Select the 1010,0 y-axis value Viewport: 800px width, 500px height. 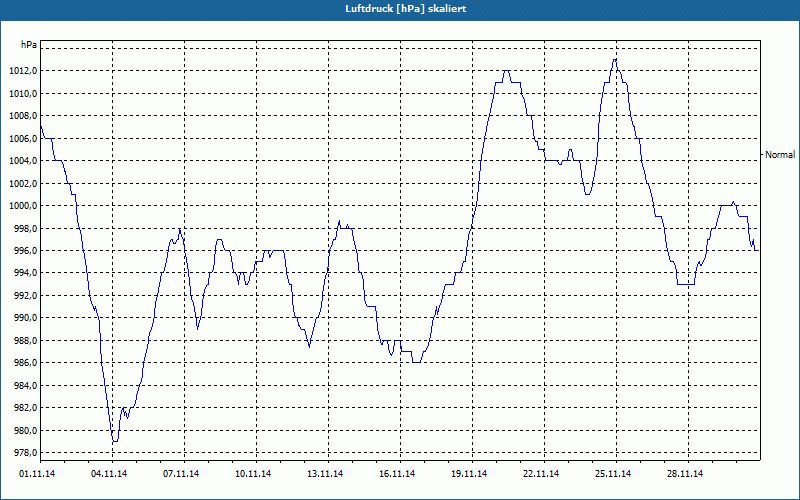click(x=23, y=93)
